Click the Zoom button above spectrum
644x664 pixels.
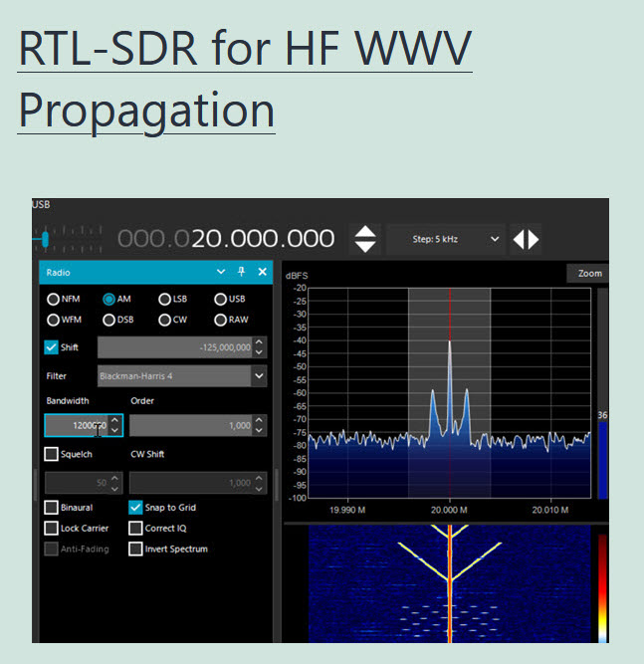click(x=589, y=273)
